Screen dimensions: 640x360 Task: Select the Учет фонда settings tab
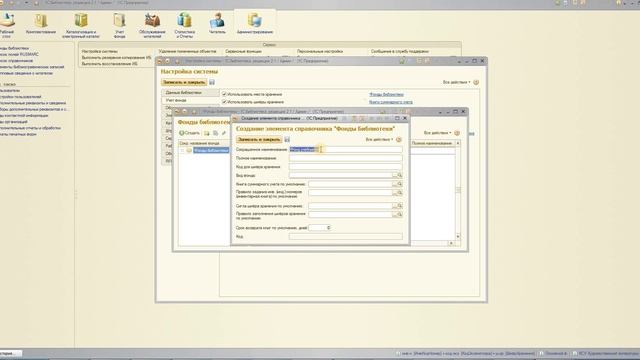click(190, 100)
